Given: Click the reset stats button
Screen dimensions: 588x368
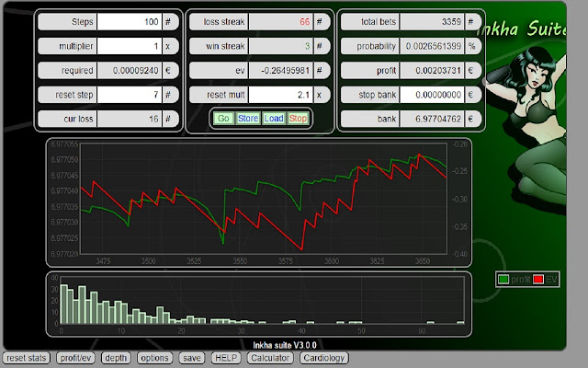Looking at the screenshot, I should pos(27,358).
